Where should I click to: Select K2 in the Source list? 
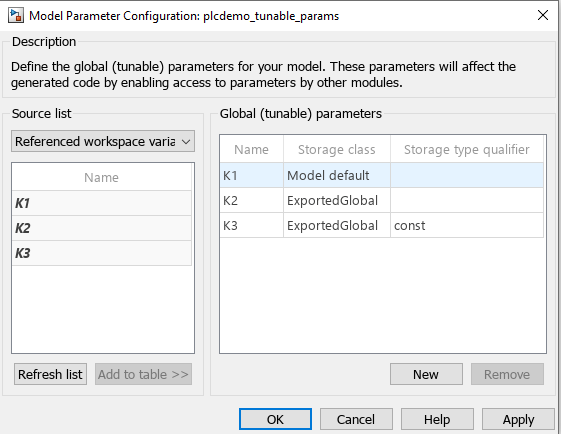click(102, 228)
